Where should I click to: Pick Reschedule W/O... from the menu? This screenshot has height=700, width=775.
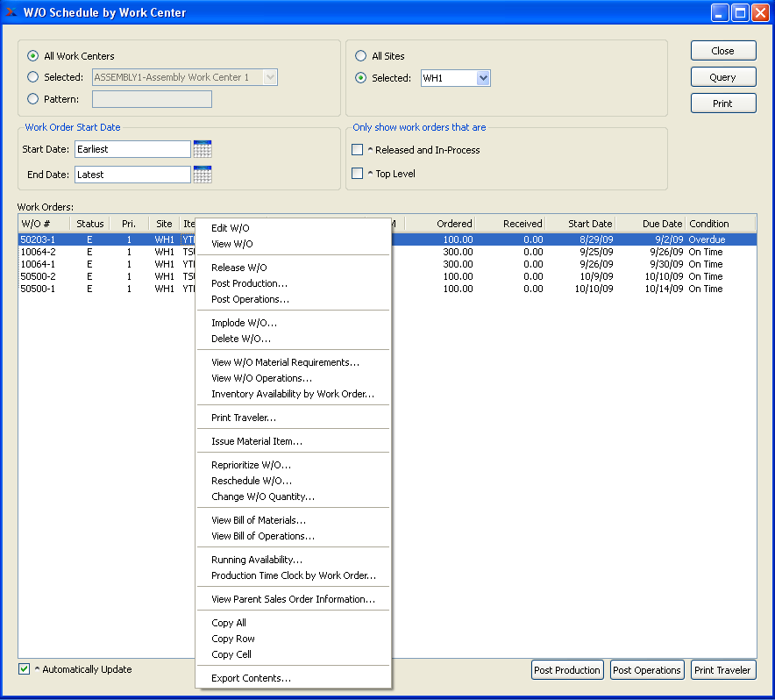pyautogui.click(x=252, y=481)
